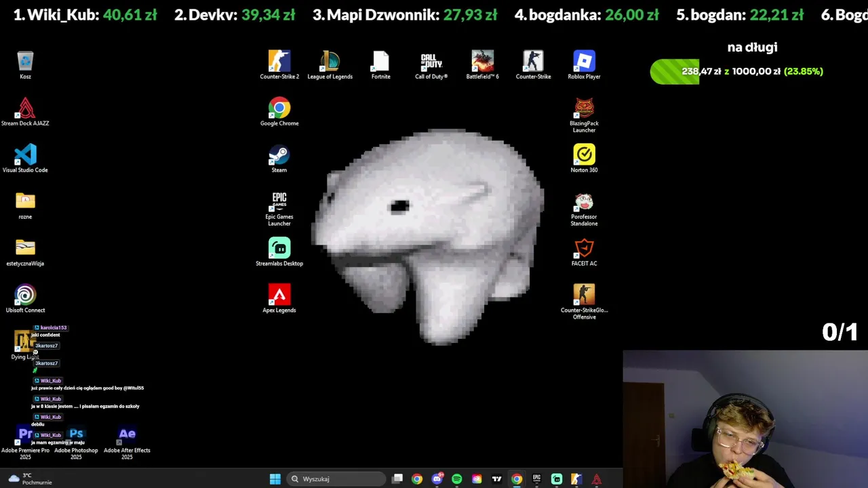The width and height of the screenshot is (868, 488).
Task: Click '3. Mapi Dzwonnik: 27,93 zł' entry
Action: [x=405, y=15]
